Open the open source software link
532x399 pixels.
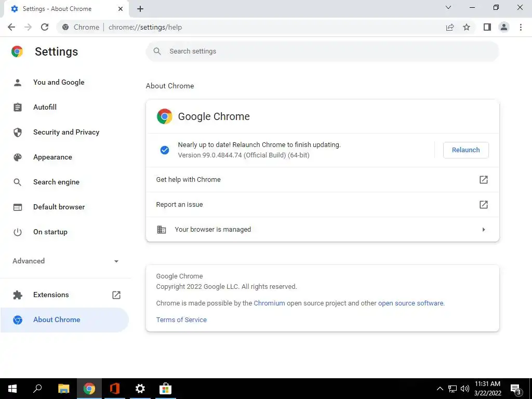point(410,303)
